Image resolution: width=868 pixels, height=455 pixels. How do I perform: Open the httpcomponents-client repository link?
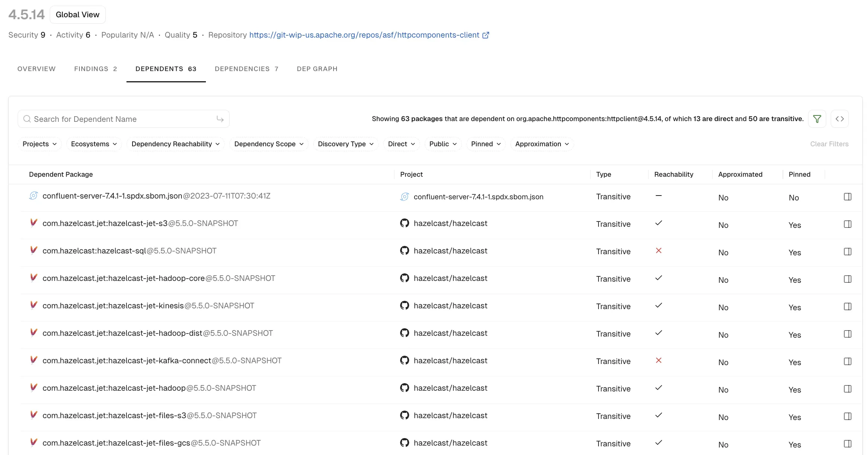click(364, 35)
